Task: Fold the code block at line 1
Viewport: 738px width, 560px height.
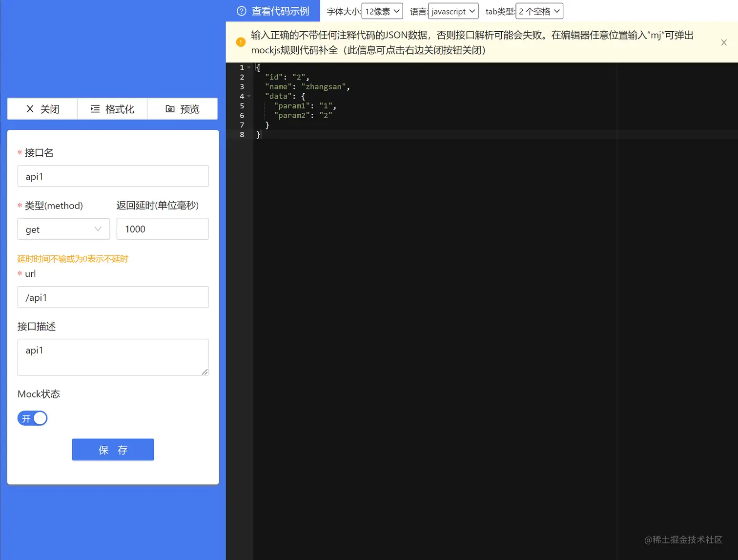Action: [249, 67]
